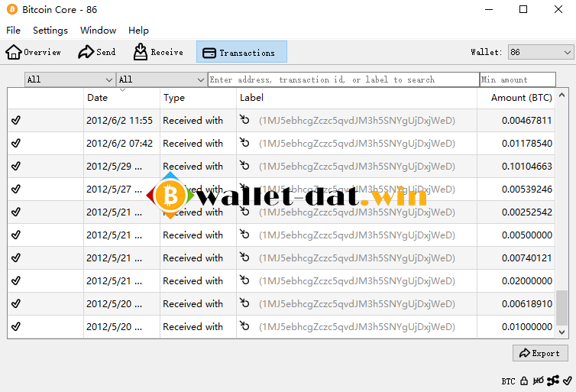
Task: Click received icon in 0.00500000 row
Action: 244,234
